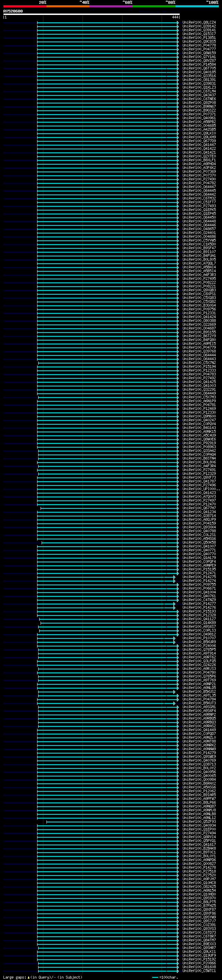Open hit UniRef100_P04778
The height and width of the screenshot is (980, 222).
(x=199, y=45)
